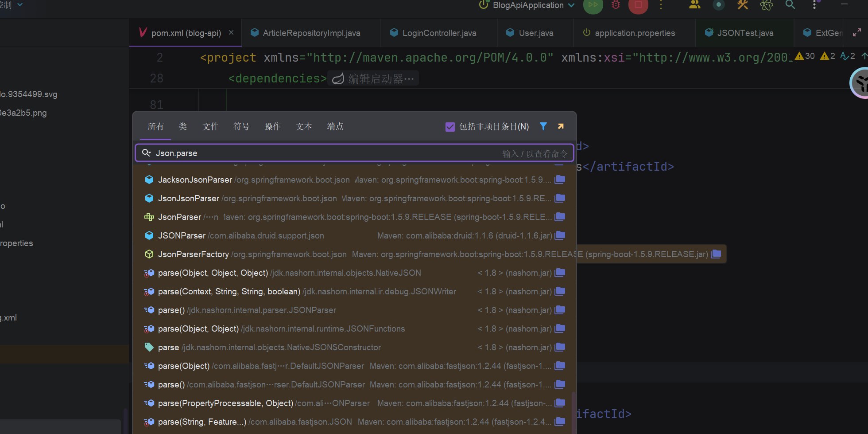Open the Code With Me people icon

[x=694, y=5]
